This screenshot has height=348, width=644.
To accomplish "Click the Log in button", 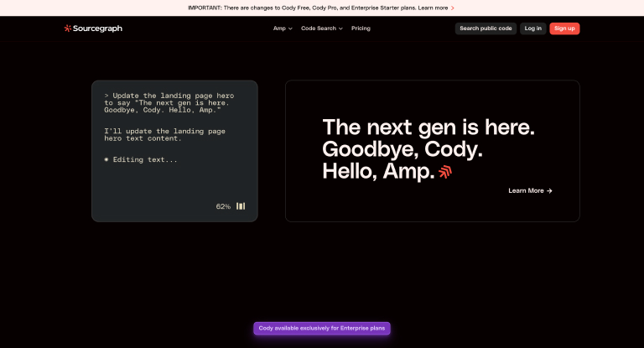I will pos(532,29).
